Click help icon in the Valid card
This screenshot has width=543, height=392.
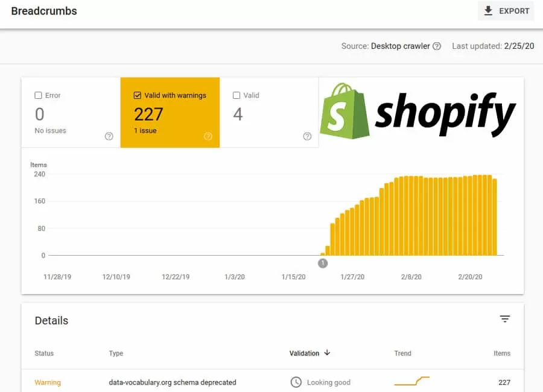pyautogui.click(x=307, y=136)
